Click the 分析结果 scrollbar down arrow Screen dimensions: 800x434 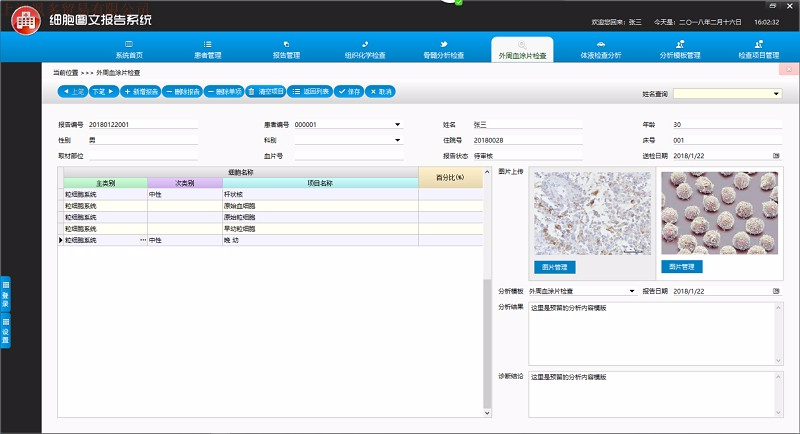(x=779, y=361)
